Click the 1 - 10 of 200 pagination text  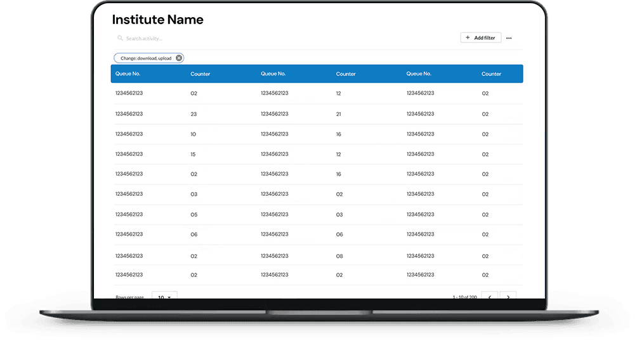coord(464,297)
